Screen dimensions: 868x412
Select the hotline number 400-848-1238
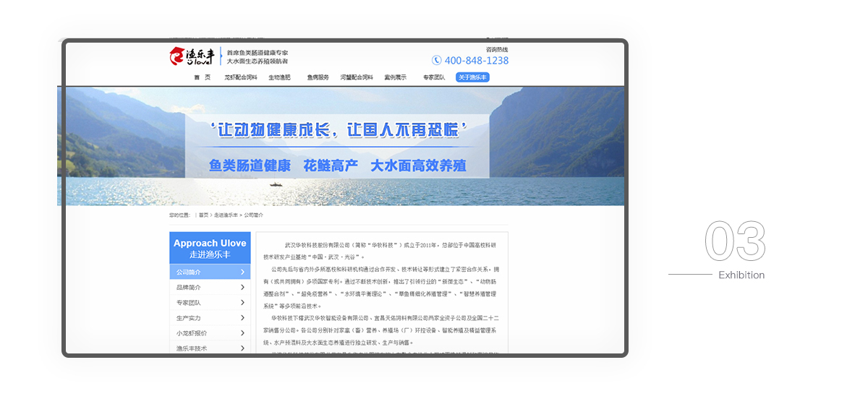[476, 61]
